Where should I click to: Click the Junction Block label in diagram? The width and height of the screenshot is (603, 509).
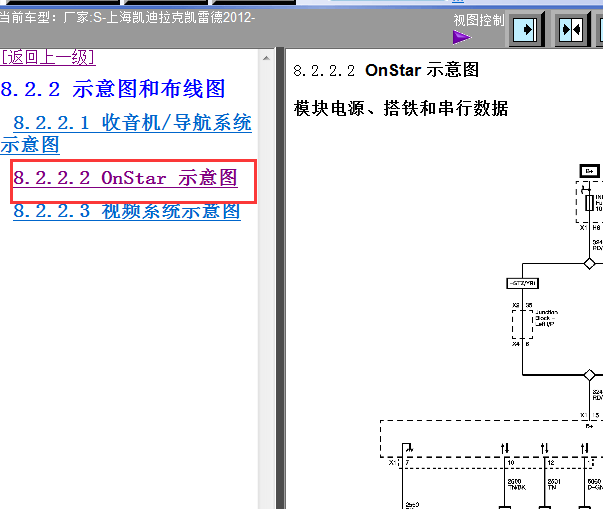coord(546,318)
